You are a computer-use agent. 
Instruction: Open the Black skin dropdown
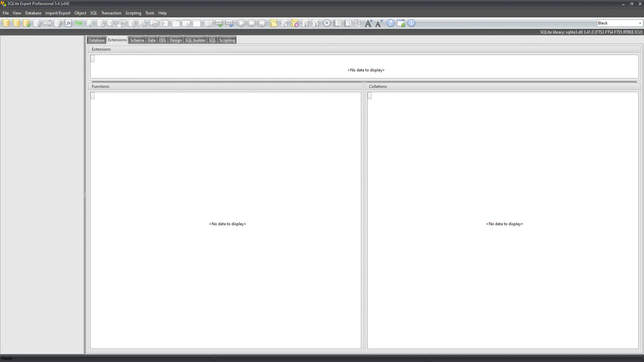[x=640, y=23]
